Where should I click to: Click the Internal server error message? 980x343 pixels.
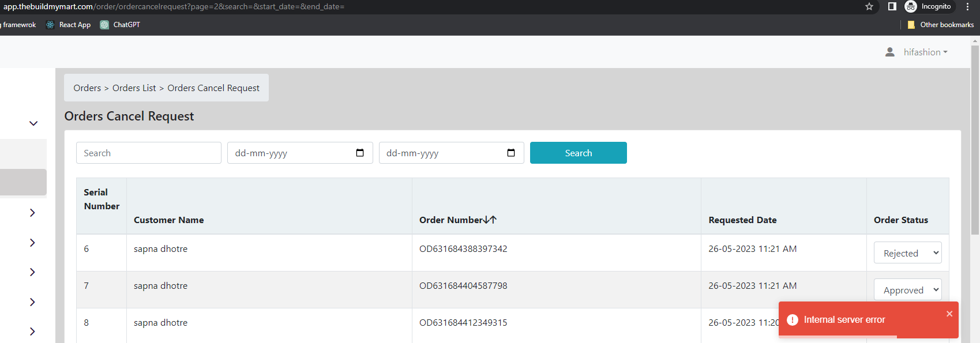[844, 319]
